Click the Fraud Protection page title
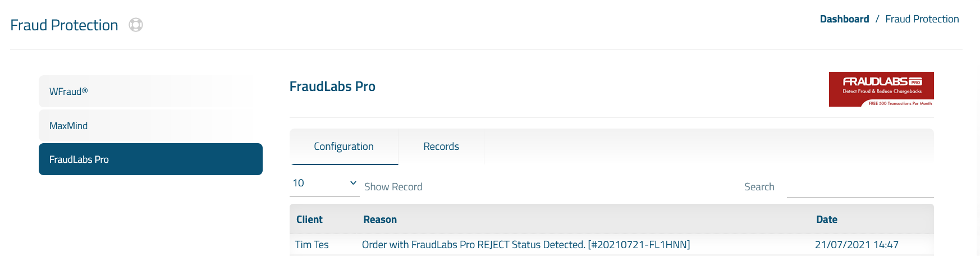This screenshot has height=256, width=980. (x=64, y=25)
